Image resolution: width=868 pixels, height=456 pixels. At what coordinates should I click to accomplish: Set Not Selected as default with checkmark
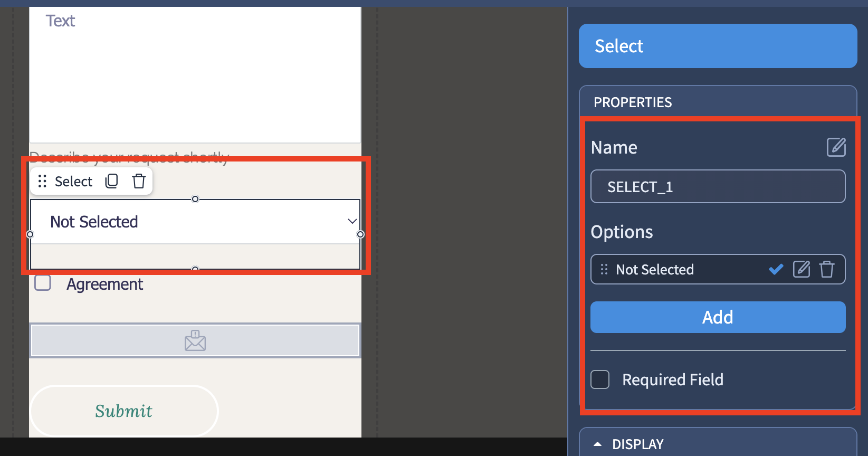tap(776, 269)
